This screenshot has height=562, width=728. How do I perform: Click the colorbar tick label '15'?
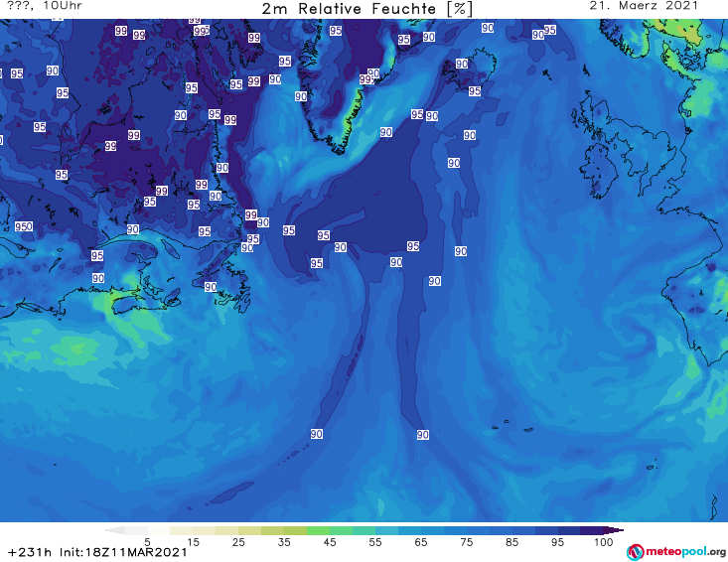point(193,542)
